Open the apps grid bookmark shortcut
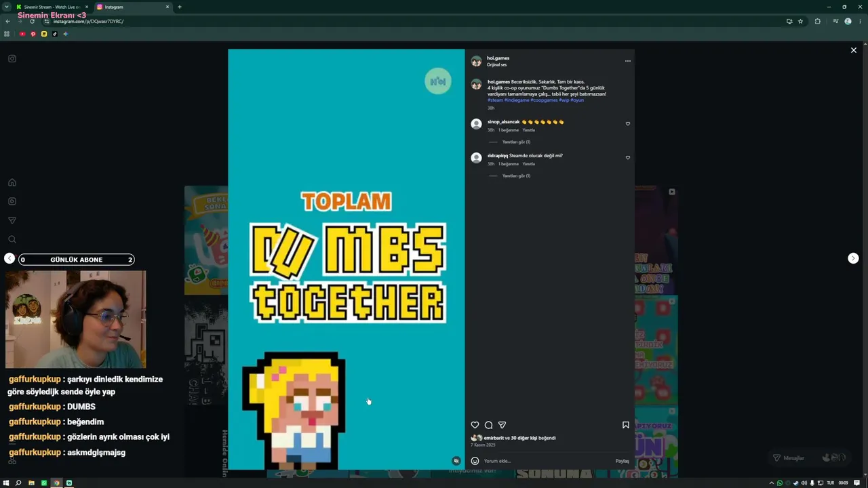Screen dimensions: 868x488 tap(7, 34)
